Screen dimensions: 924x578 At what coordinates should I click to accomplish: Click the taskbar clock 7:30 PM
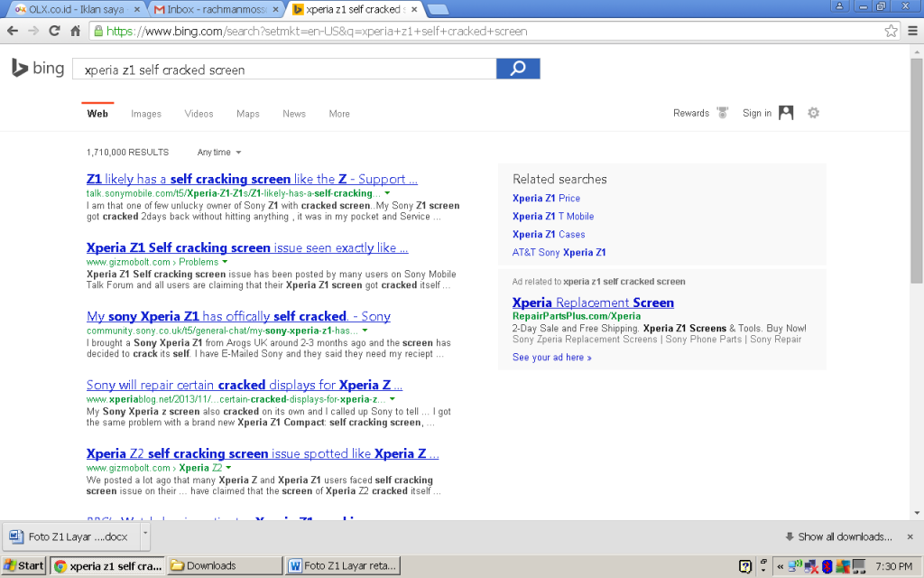tap(893, 566)
